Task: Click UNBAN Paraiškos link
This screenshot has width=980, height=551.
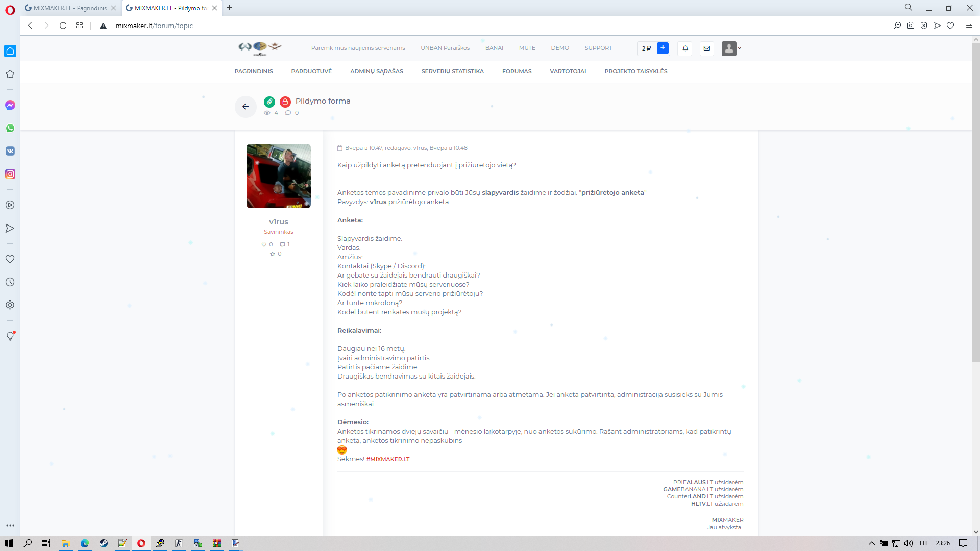Action: (x=445, y=48)
